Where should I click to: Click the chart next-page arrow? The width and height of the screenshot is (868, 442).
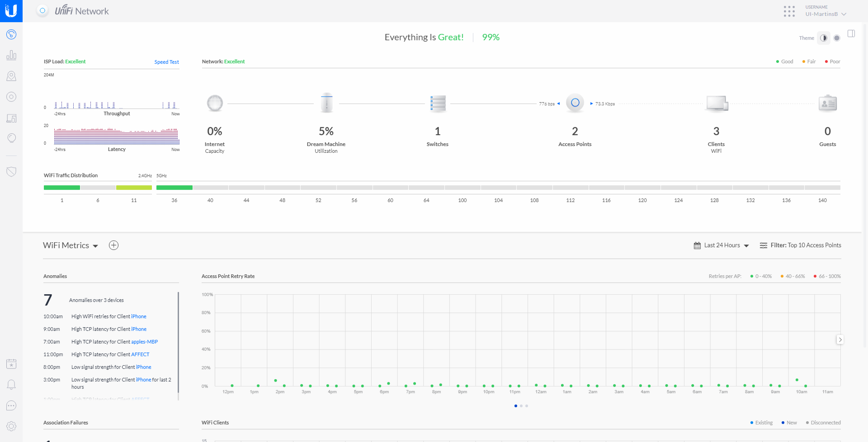point(840,339)
